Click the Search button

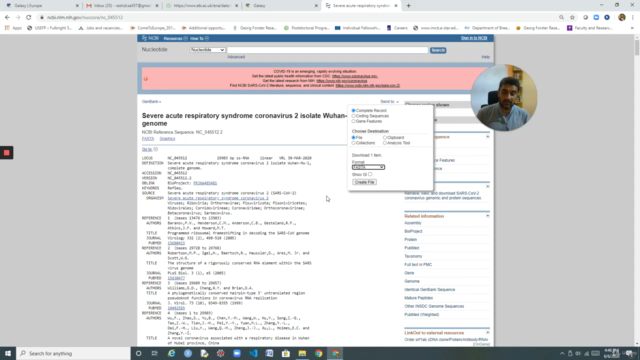(438, 50)
